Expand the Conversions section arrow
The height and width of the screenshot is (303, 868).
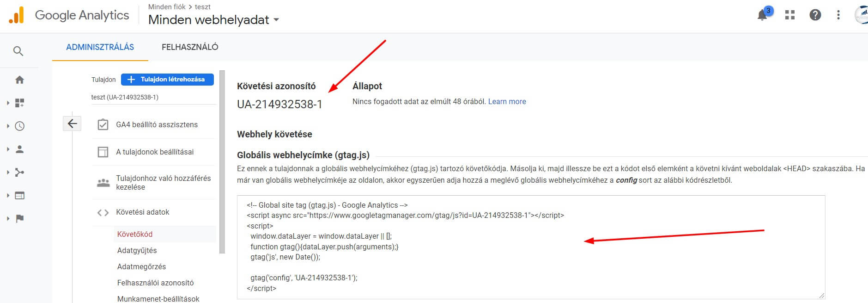pos(8,218)
